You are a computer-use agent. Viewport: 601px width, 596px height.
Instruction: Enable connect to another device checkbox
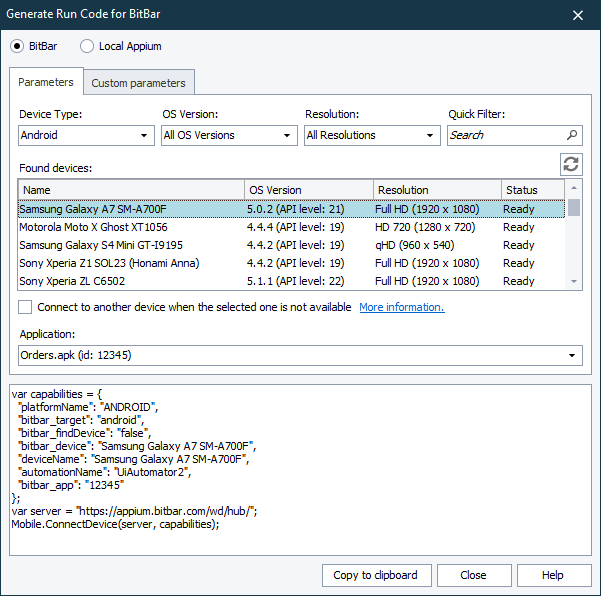[25, 307]
